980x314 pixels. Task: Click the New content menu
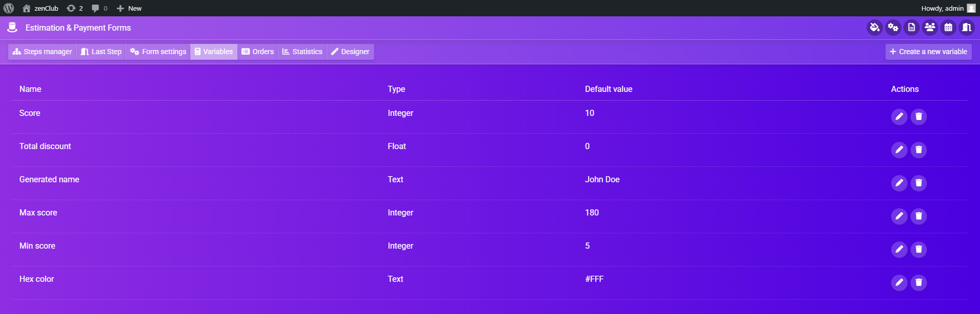[x=129, y=8]
